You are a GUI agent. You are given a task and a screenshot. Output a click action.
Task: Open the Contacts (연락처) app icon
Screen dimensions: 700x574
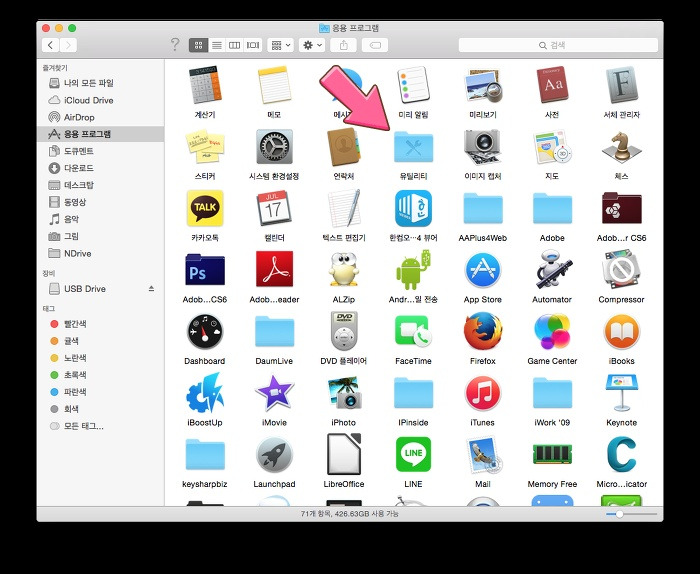click(344, 146)
